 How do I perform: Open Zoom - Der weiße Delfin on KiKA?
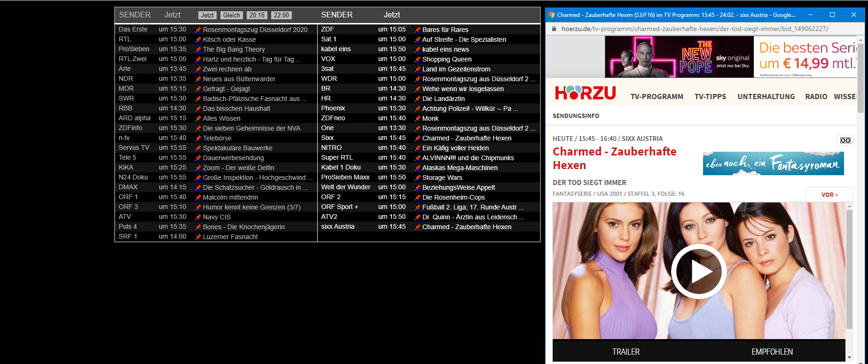(238, 168)
